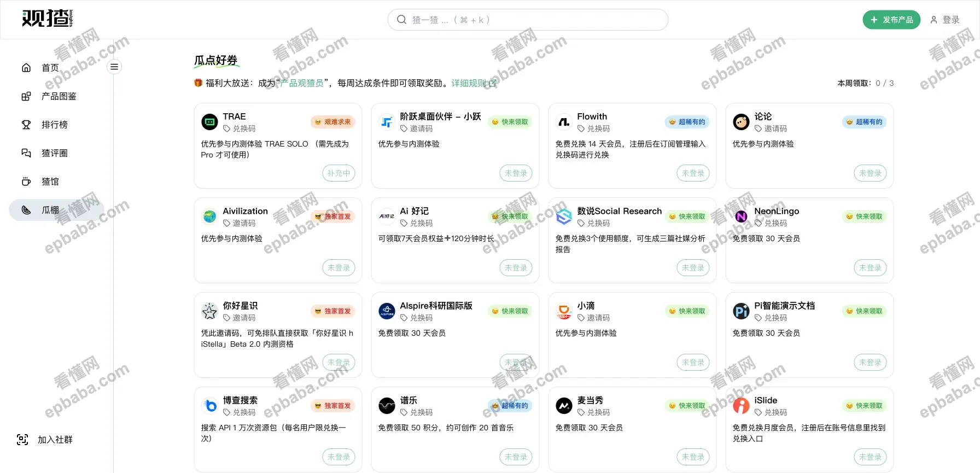The width and height of the screenshot is (980, 473).
Task: Click the Pi智能演示文档 icon
Action: point(741,311)
